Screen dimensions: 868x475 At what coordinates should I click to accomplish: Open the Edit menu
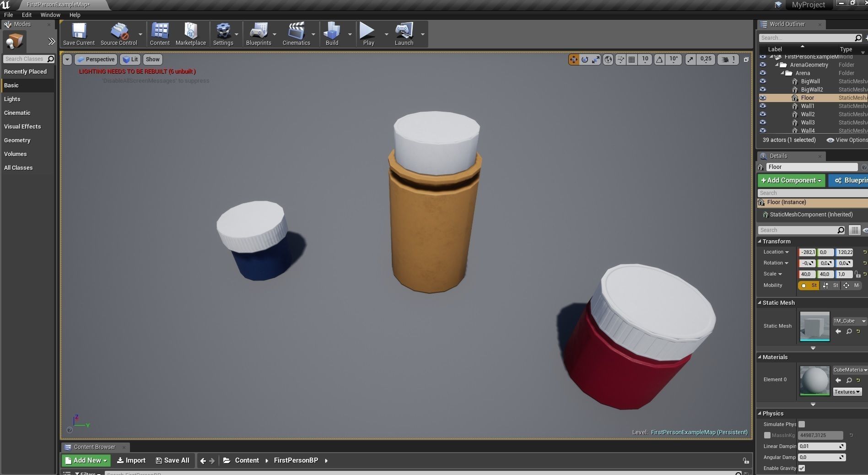tap(27, 15)
